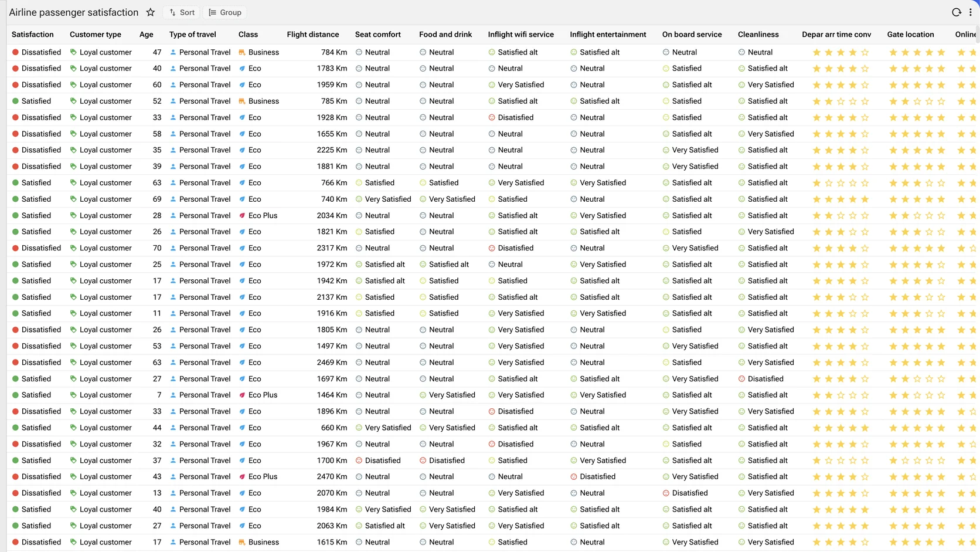Click the green Satisfied dot in 785 Km row
The width and height of the screenshot is (980, 552).
(x=16, y=101)
